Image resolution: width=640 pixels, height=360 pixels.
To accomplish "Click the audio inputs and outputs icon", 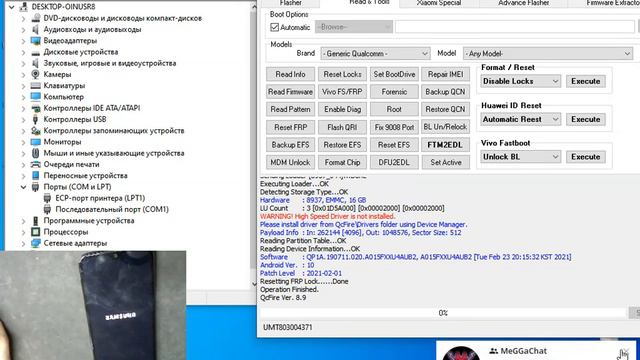I will pos(36,29).
